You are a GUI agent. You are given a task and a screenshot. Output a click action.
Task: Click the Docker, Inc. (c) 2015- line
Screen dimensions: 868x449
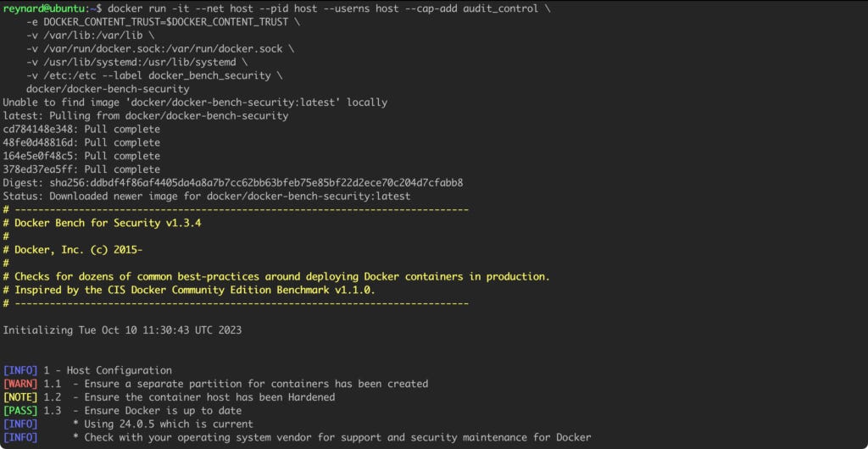pos(79,249)
